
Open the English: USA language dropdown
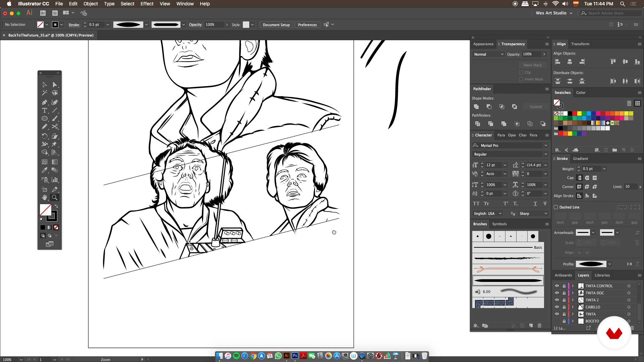488,214
